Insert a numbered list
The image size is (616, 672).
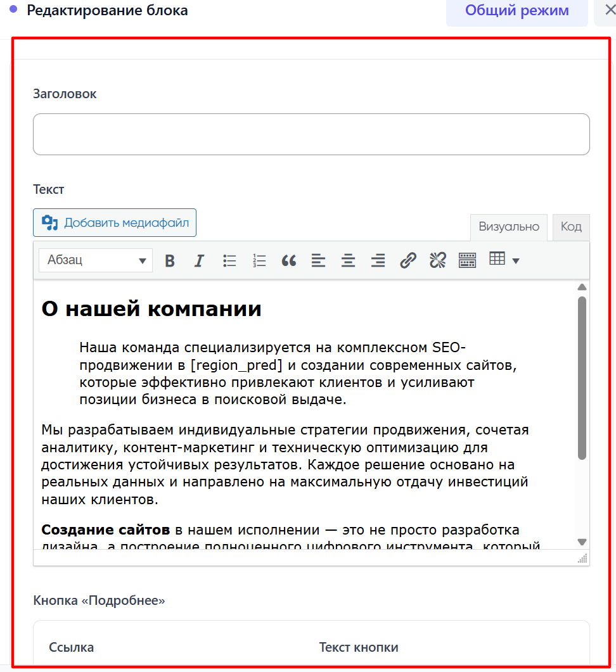[x=259, y=260]
